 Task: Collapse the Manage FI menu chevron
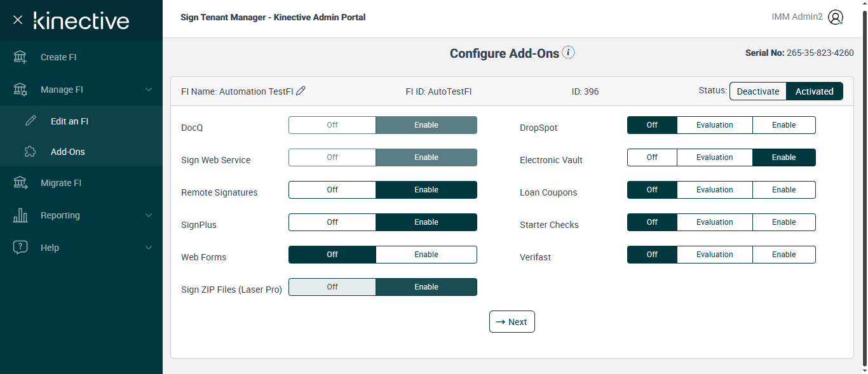click(149, 90)
